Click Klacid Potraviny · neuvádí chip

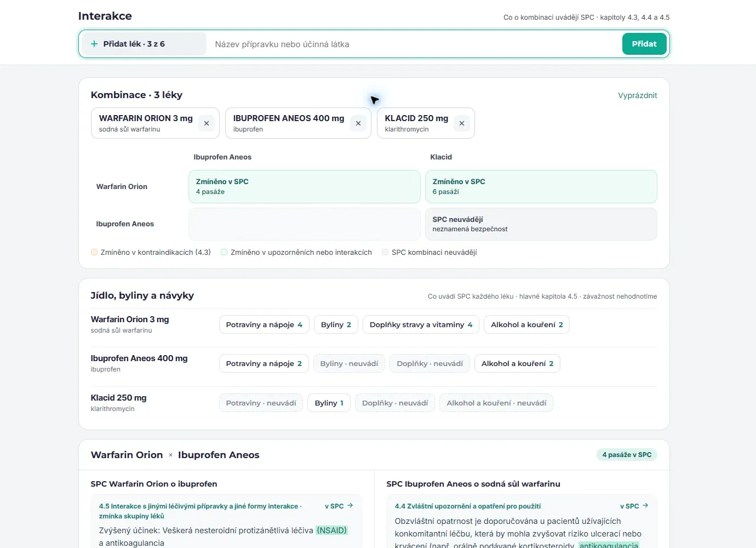pos(261,403)
